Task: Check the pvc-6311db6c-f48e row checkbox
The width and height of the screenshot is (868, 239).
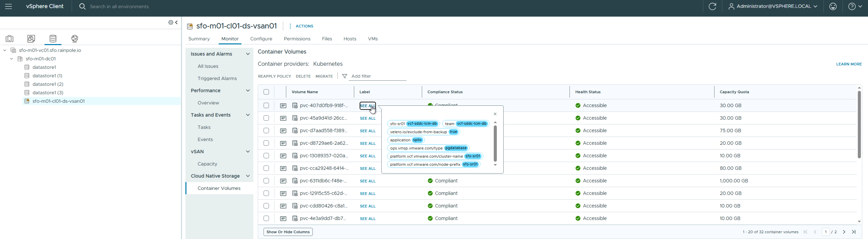Action: pos(266,181)
